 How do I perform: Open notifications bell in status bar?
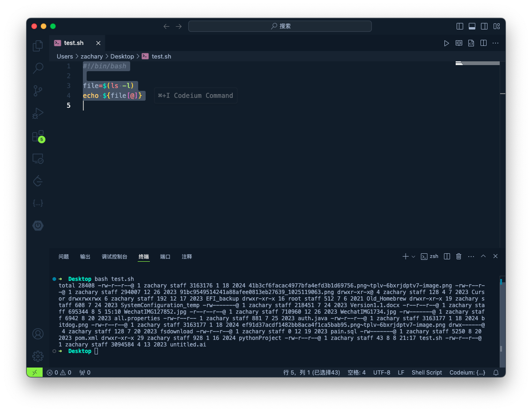pos(495,372)
